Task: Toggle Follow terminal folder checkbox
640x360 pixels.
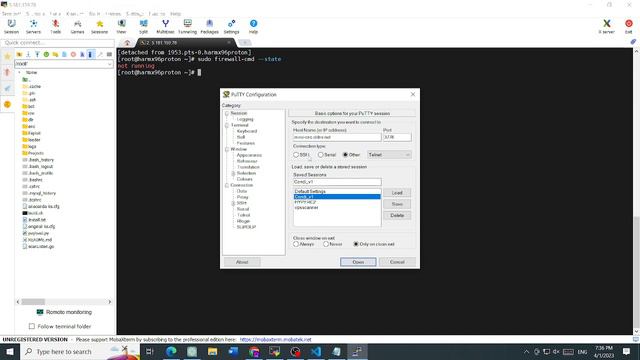Action: [32, 327]
